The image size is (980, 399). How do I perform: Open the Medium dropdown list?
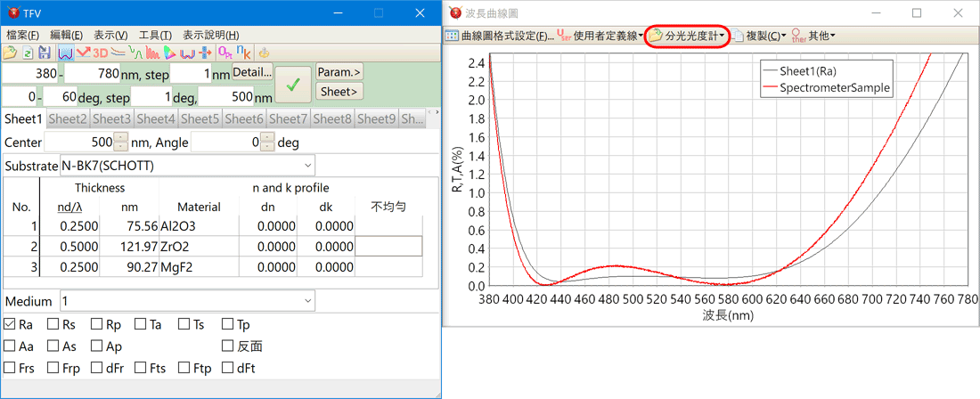307,301
